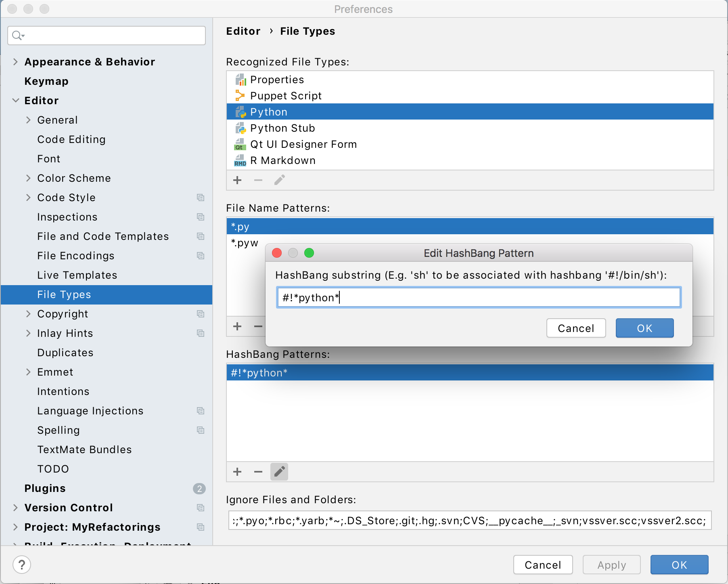The width and height of the screenshot is (728, 584).
Task: Confirm the HashBang pattern with OK
Action: point(644,328)
